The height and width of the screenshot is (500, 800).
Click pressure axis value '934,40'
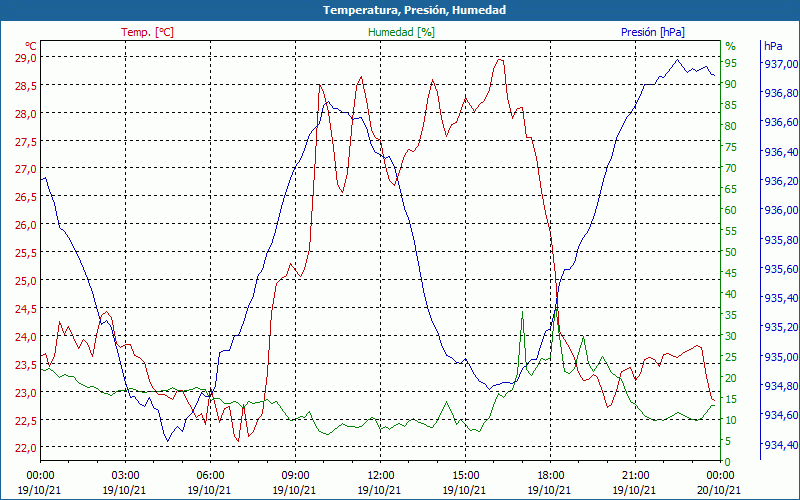tap(779, 445)
